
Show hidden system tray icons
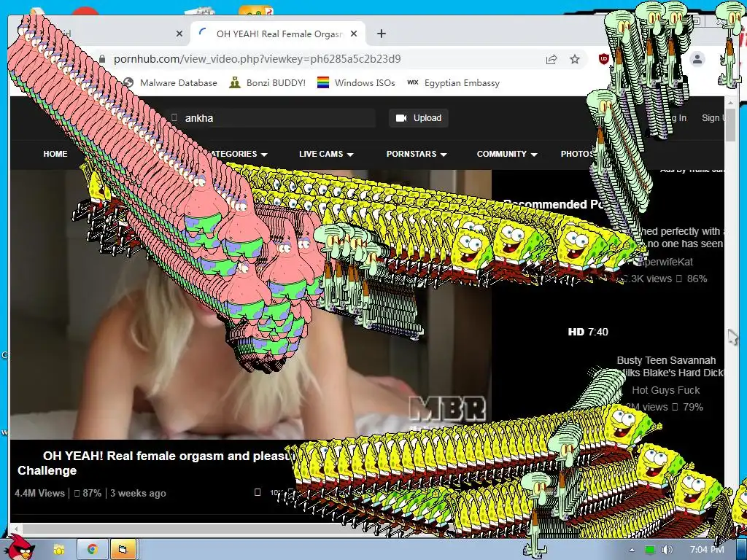632,550
